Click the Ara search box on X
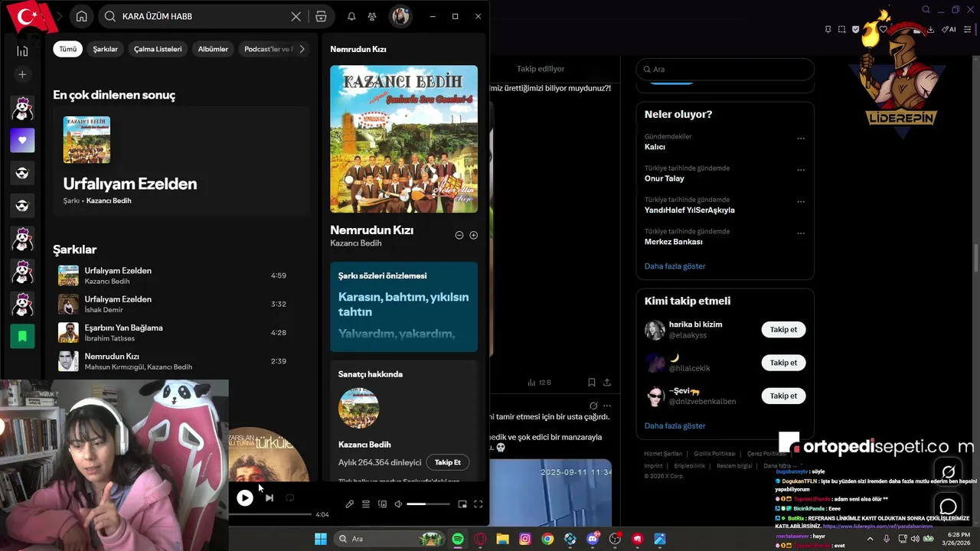 pyautogui.click(x=725, y=69)
